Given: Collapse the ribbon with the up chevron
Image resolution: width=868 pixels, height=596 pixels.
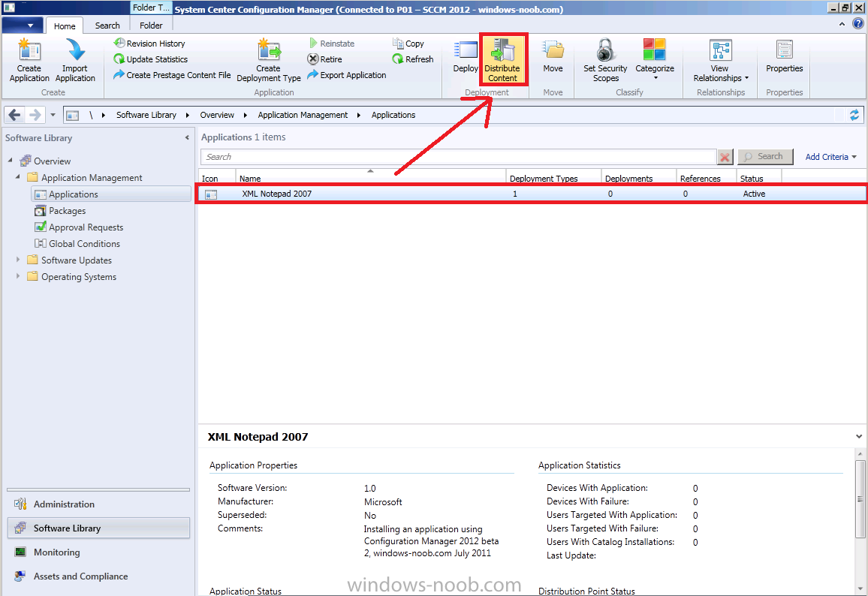Looking at the screenshot, I should coord(842,24).
